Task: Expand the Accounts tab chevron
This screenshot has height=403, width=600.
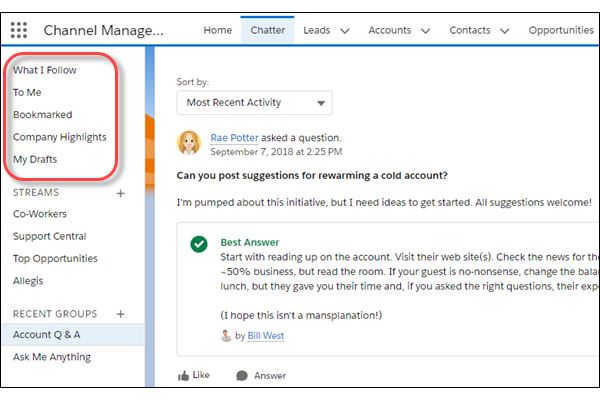Action: 426,31
